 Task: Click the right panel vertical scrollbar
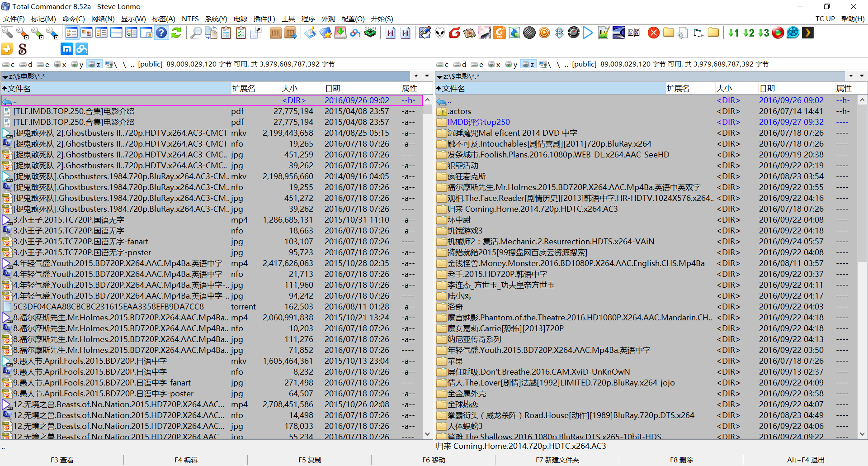click(862, 267)
